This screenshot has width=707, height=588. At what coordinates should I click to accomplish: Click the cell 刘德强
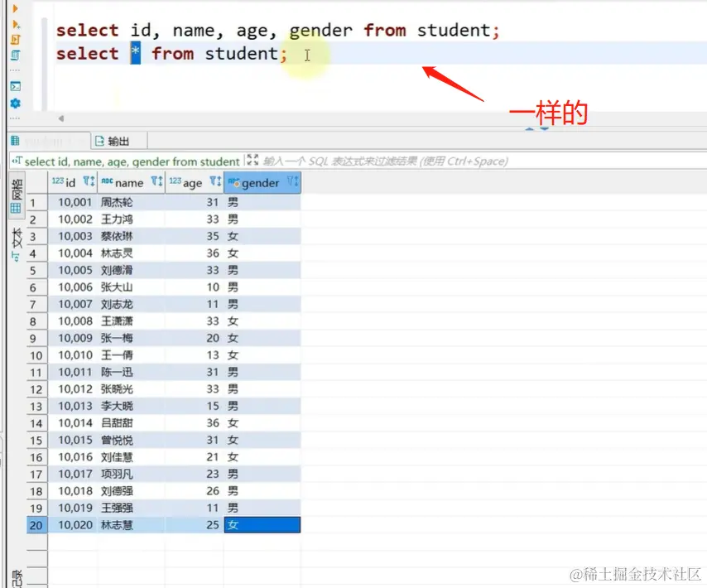coord(131,491)
